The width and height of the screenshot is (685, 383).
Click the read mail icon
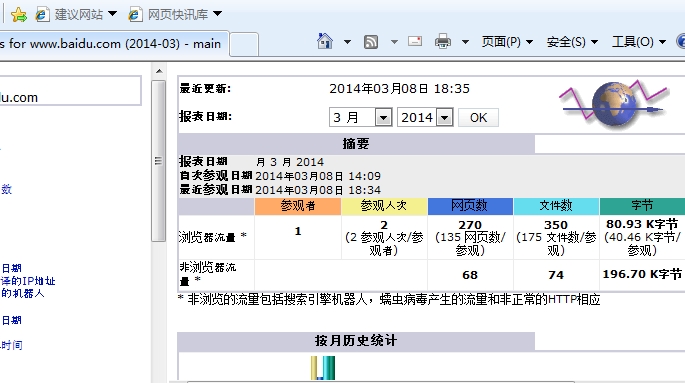coord(415,41)
